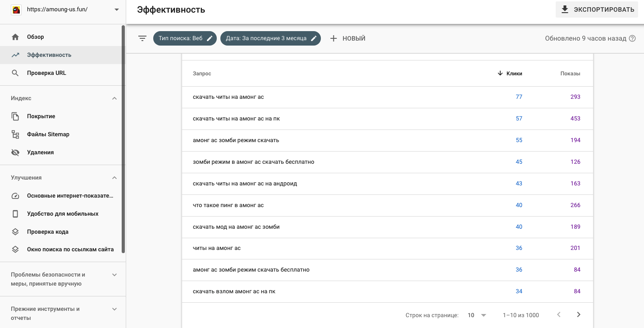The width and height of the screenshot is (644, 328).
Task: Click the sort arrow beside Клики
Action: click(x=500, y=74)
